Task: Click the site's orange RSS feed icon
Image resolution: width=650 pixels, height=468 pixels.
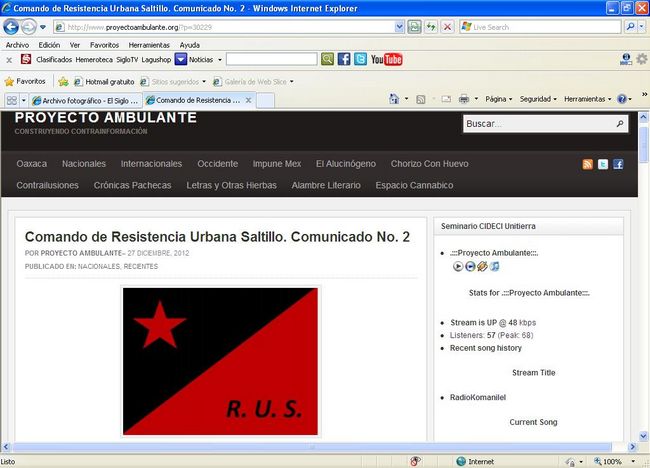Action: pos(588,164)
